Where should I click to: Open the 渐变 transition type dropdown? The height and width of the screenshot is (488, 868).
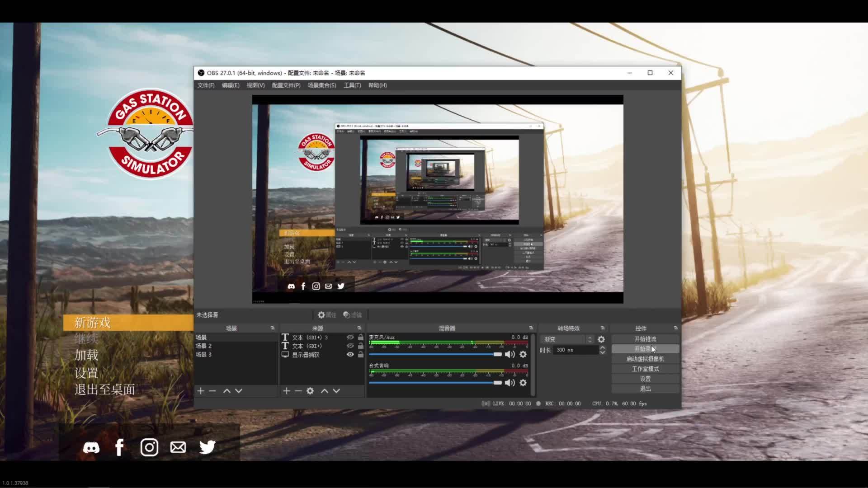tap(567, 339)
